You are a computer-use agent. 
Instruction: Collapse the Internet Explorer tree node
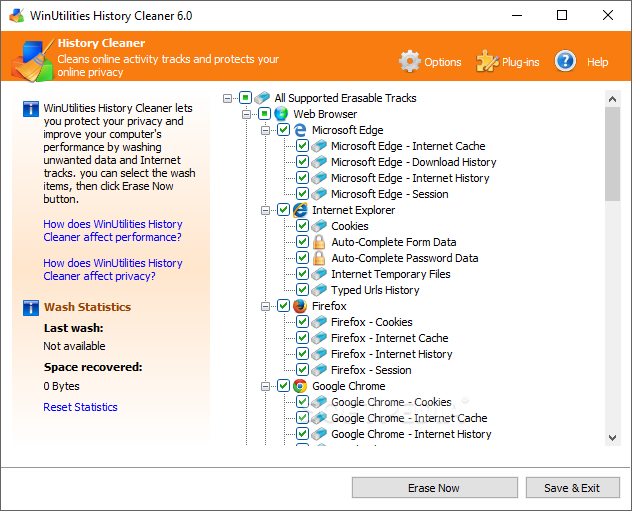click(265, 210)
